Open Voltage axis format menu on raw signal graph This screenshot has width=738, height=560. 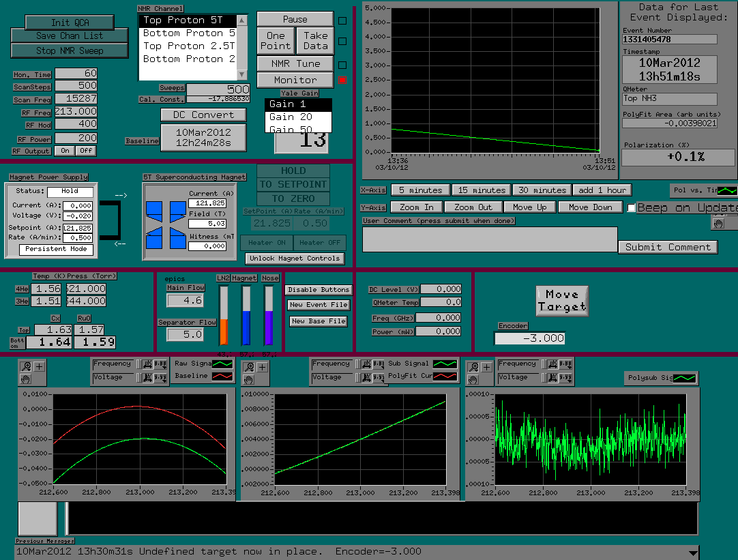point(160,377)
